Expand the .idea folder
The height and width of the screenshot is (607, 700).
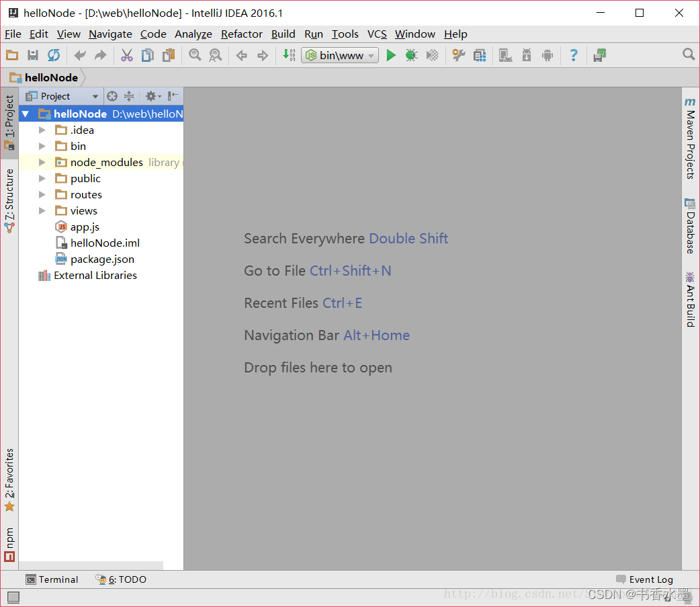pyautogui.click(x=42, y=130)
